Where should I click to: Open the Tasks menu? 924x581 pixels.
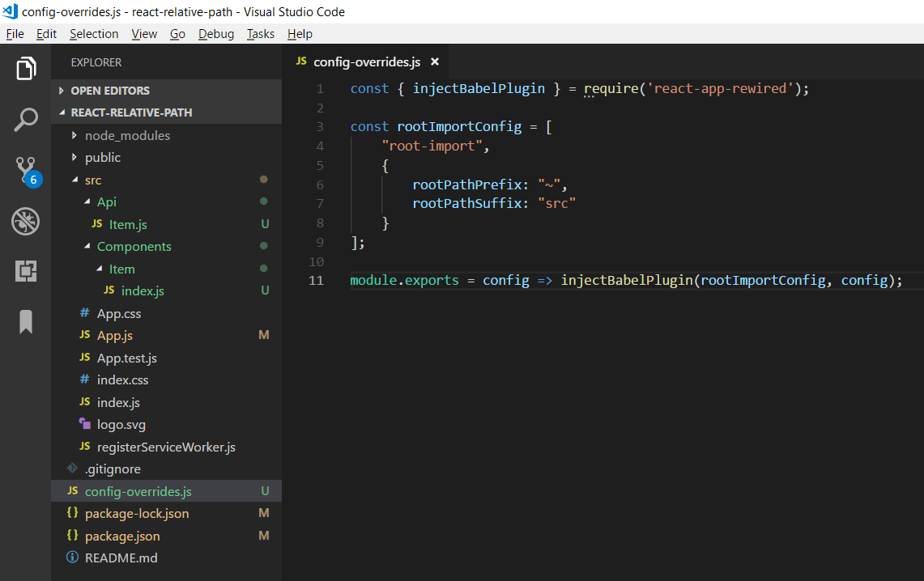261,33
